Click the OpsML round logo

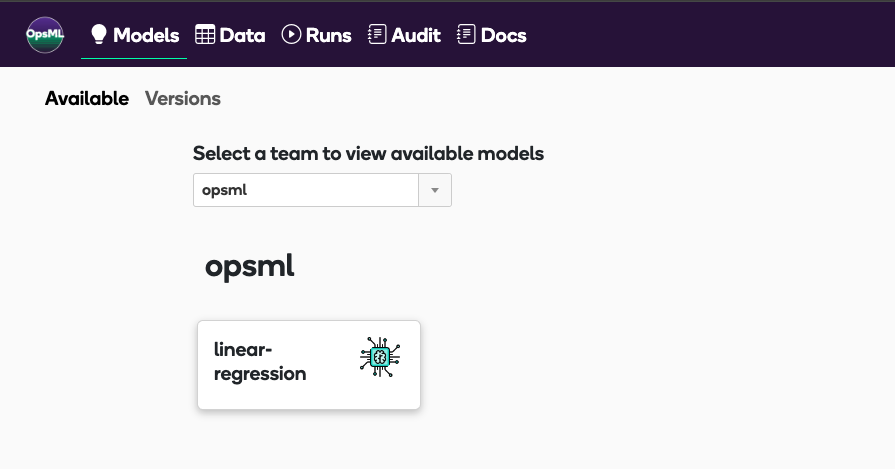pos(45,35)
